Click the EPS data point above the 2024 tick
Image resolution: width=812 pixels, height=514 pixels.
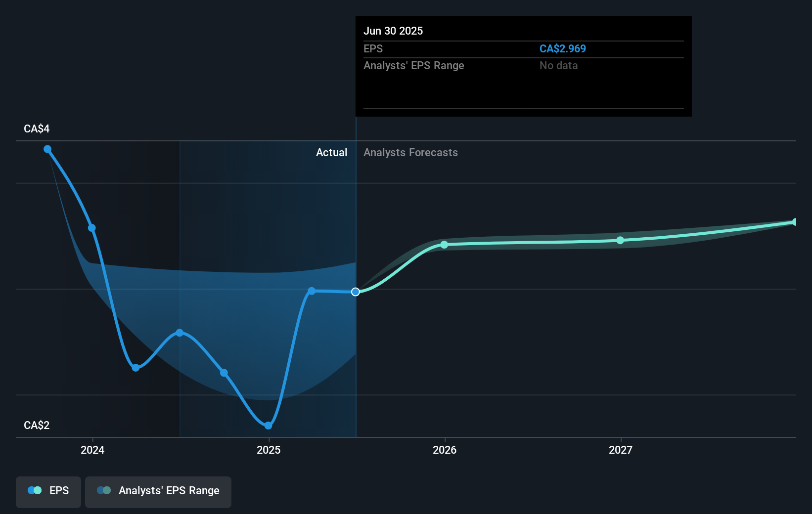[92, 228]
